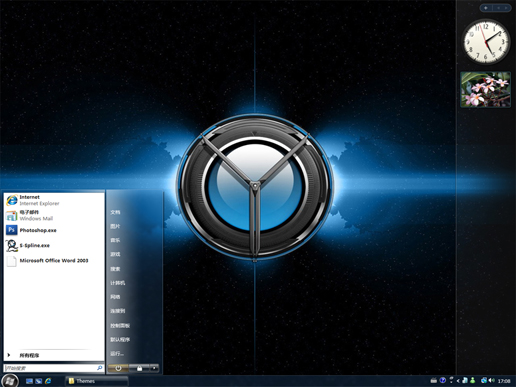The width and height of the screenshot is (516, 387).
Task: Open 游戏 (Games) from the Start menu
Action: coord(115,254)
